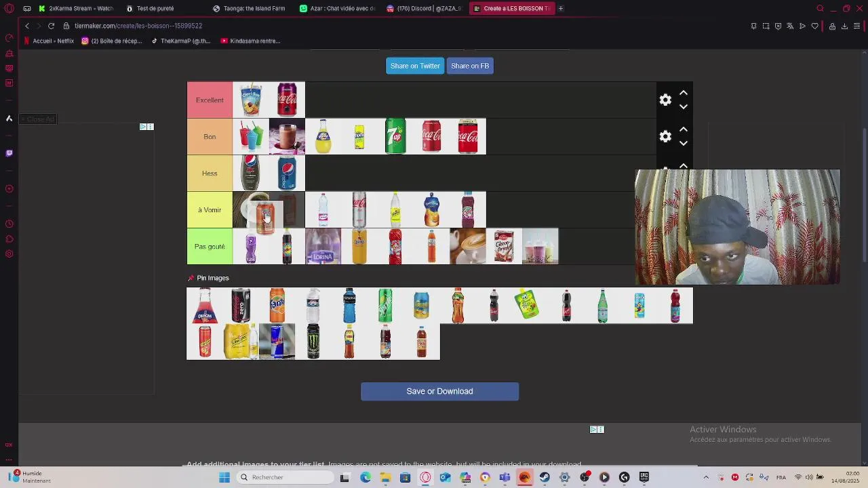Pick the Fanta orange can in image pool

point(277,305)
